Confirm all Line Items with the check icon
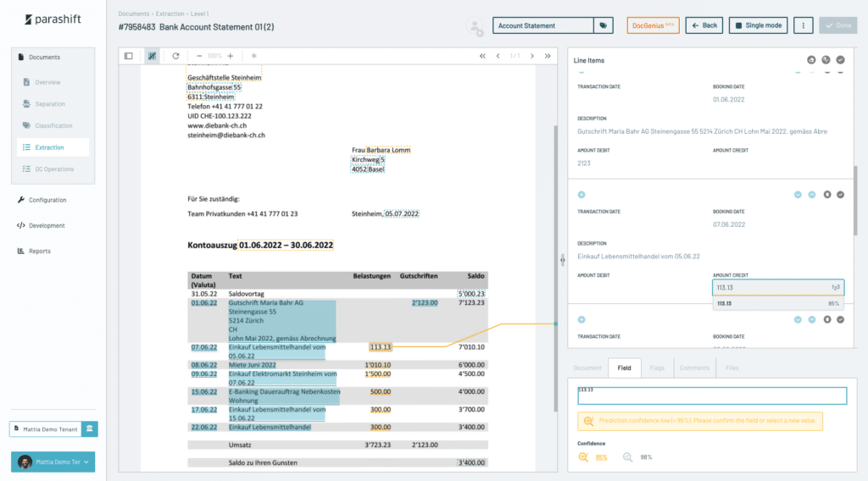Screen dimensions: 868x481 click(840, 60)
